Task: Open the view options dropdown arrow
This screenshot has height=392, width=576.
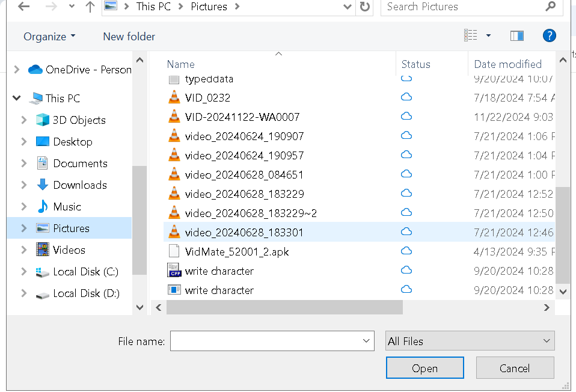Action: pos(488,36)
